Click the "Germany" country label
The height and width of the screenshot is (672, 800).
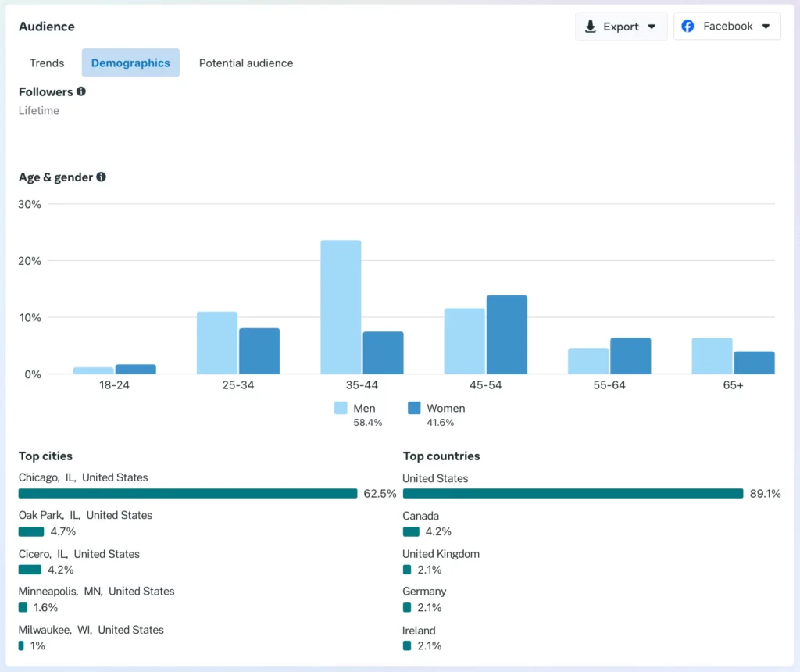pyautogui.click(x=424, y=592)
